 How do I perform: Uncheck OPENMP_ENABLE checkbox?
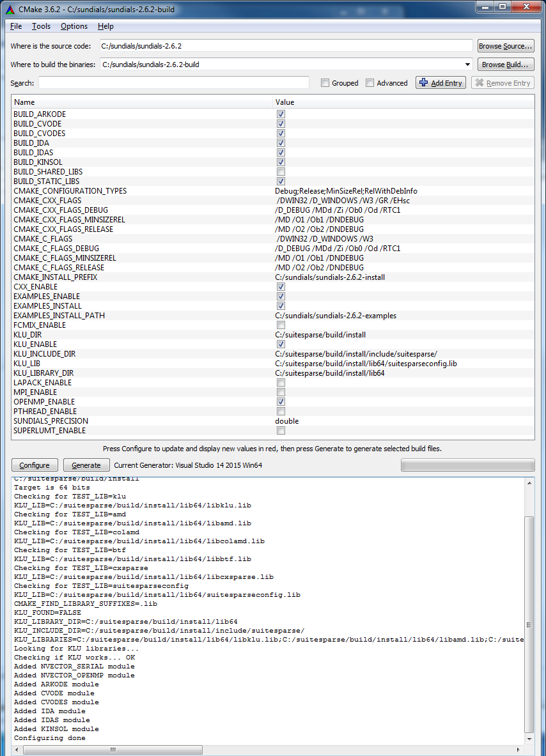pos(281,401)
